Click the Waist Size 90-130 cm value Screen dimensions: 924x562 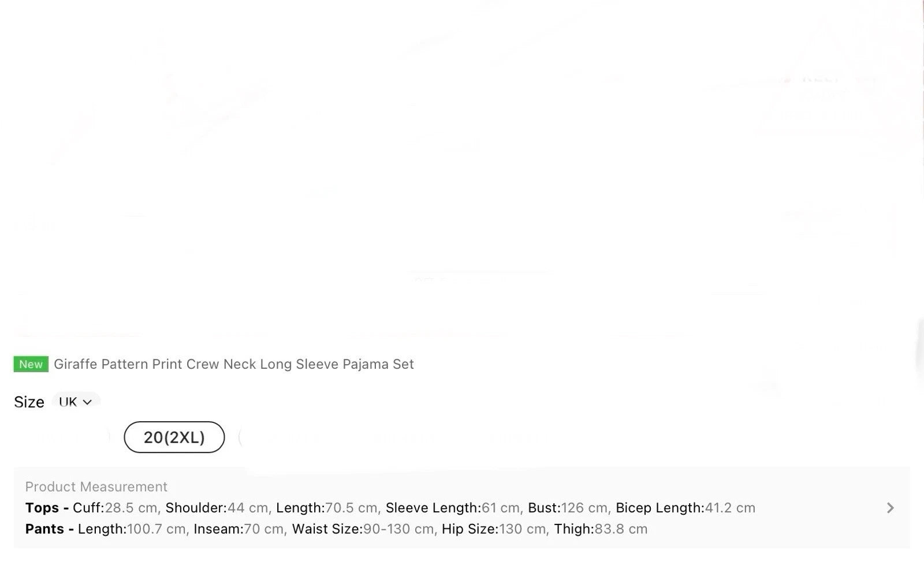363,529
